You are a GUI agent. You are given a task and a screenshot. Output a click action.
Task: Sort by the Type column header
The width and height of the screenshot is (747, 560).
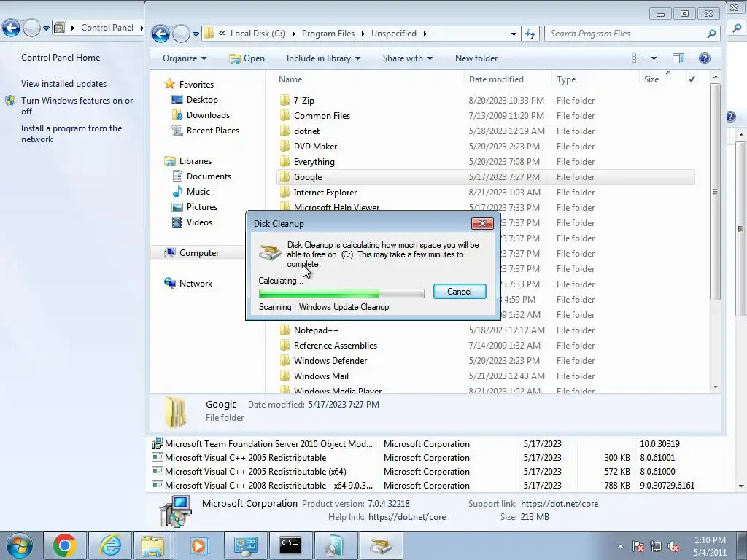(x=595, y=79)
